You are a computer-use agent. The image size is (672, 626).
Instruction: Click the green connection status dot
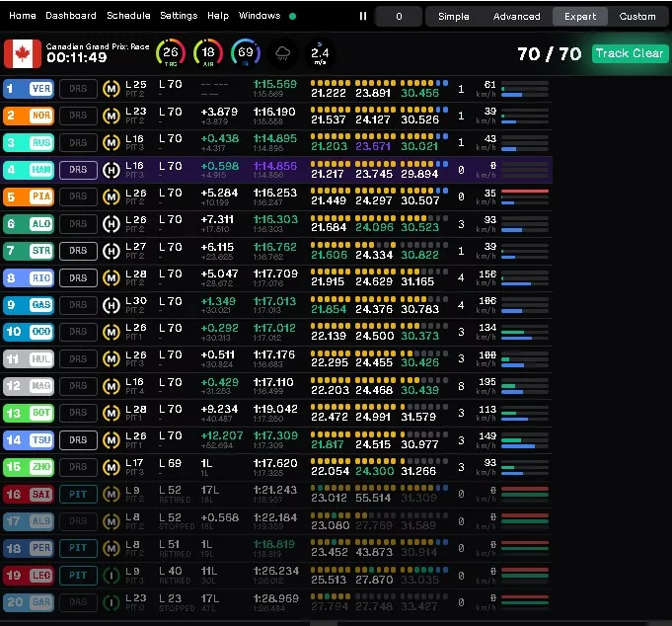click(293, 17)
